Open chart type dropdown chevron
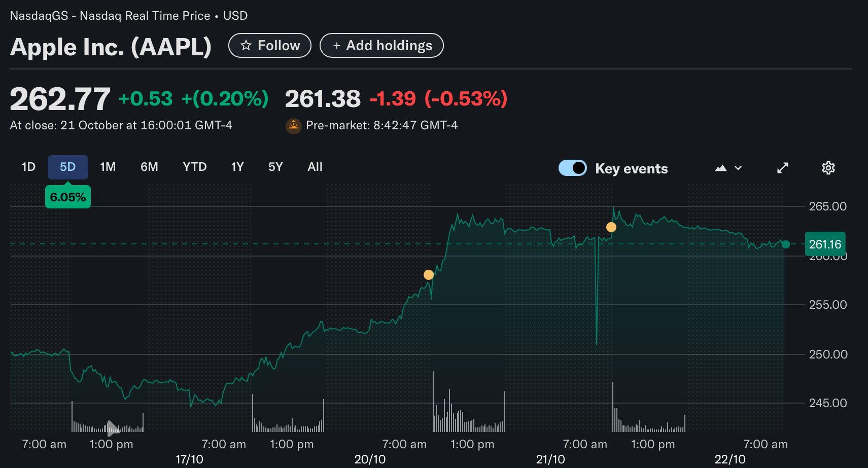This screenshot has width=868, height=468. 738,168
